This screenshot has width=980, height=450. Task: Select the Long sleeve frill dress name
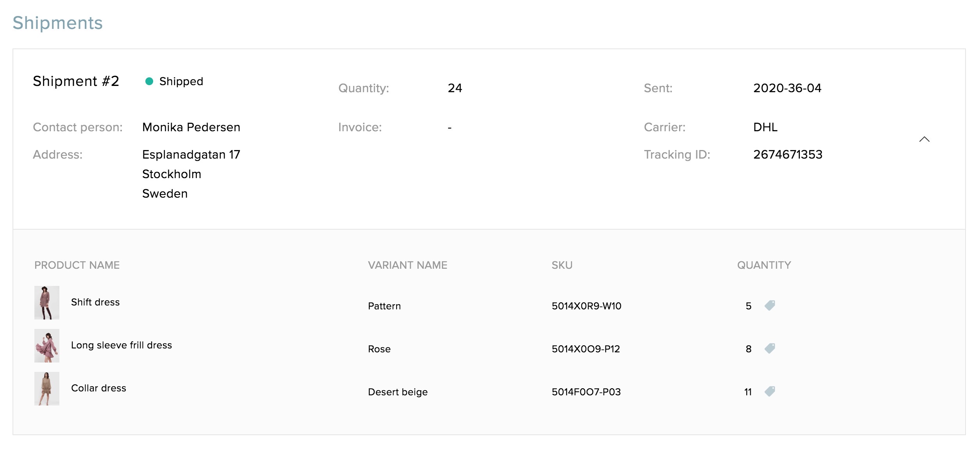(122, 345)
